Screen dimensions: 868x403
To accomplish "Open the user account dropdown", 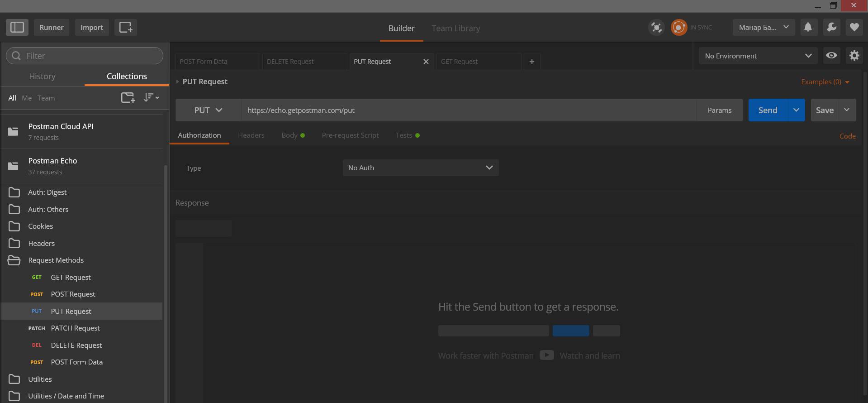I will (764, 27).
